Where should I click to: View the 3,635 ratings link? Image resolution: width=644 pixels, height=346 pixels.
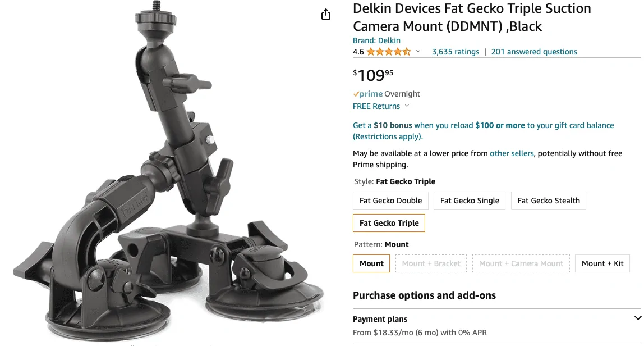(456, 52)
